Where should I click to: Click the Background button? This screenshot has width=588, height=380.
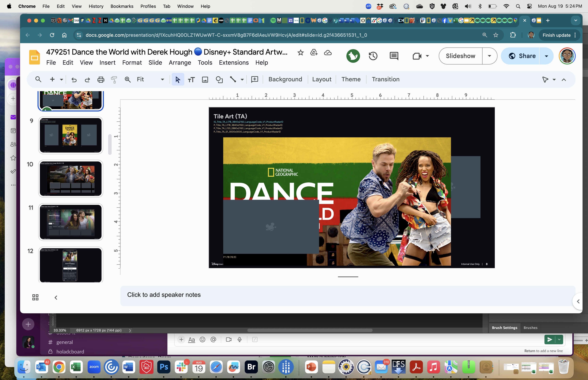click(285, 79)
